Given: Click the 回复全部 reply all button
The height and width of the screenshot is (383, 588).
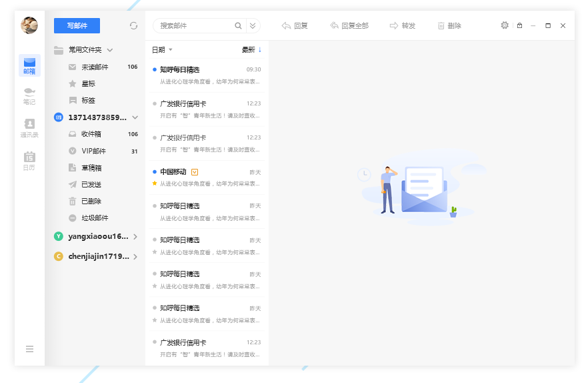Looking at the screenshot, I should pos(349,25).
